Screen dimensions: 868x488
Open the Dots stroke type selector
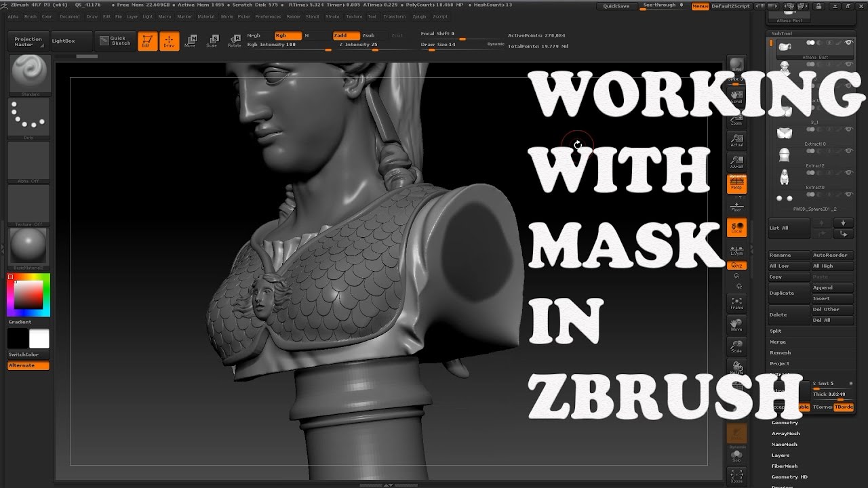pyautogui.click(x=28, y=117)
